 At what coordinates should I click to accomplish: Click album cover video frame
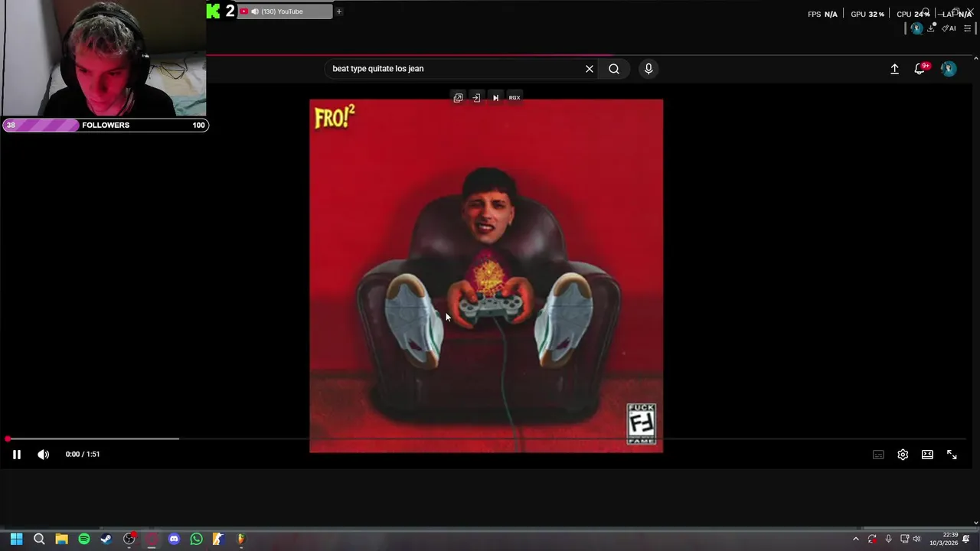click(486, 275)
